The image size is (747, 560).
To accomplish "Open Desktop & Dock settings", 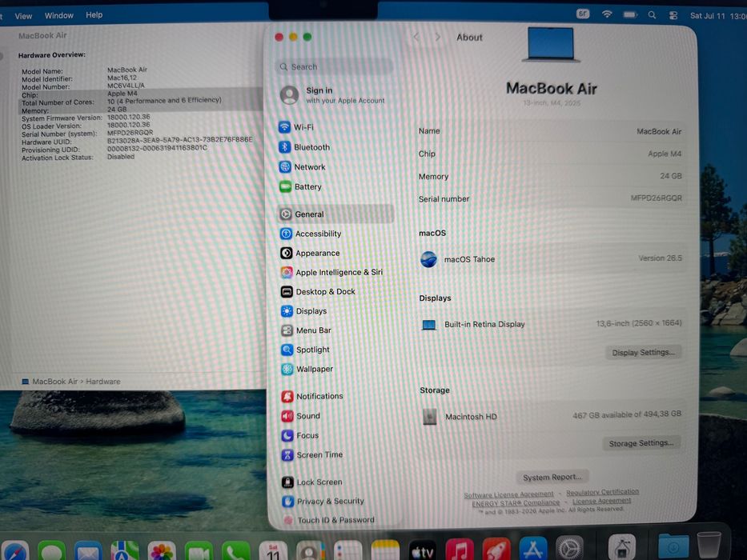I will [318, 291].
